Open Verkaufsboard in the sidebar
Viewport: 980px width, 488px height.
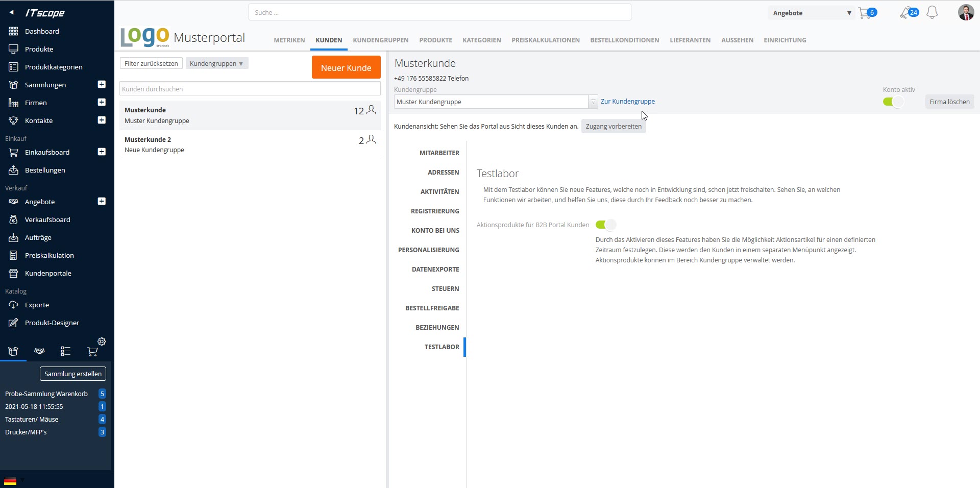pos(47,219)
